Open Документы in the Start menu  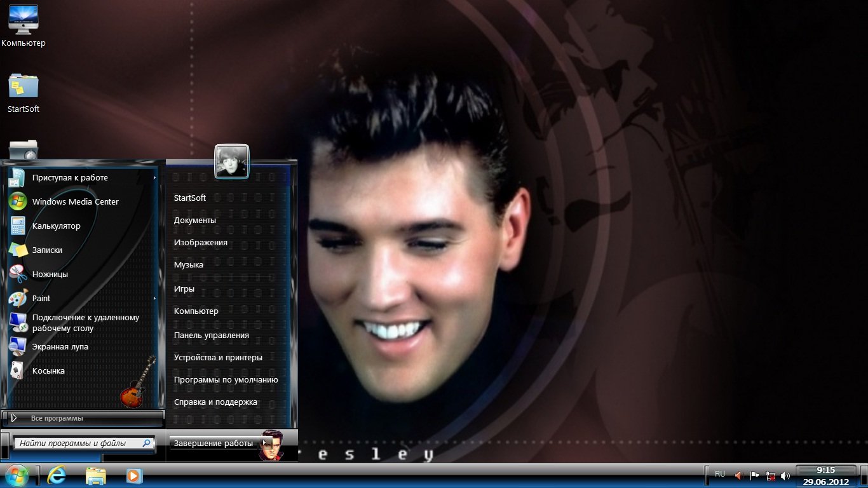(x=194, y=220)
